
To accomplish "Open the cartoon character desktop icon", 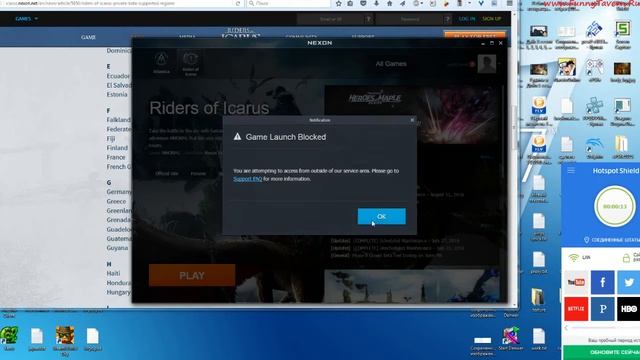I will tap(567, 70).
